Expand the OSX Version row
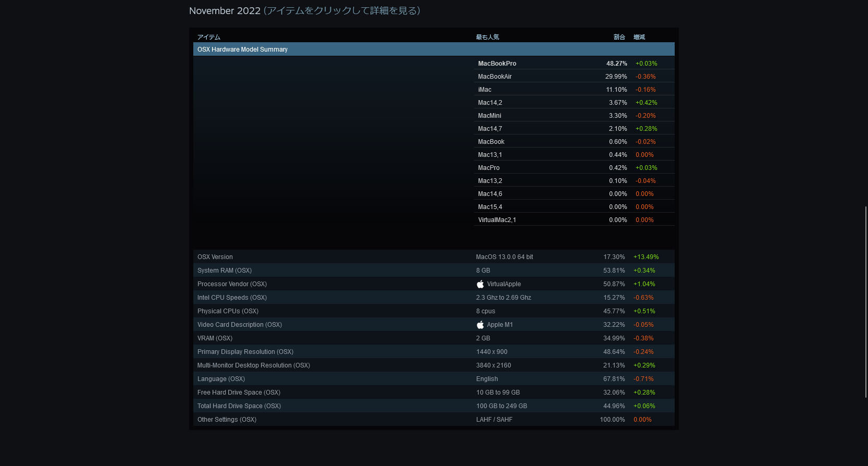868x466 pixels. tap(433, 257)
